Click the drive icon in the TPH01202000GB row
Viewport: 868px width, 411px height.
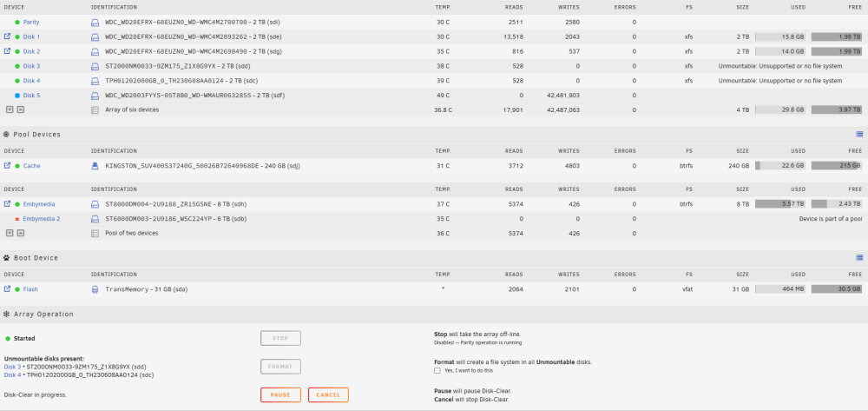(x=95, y=81)
